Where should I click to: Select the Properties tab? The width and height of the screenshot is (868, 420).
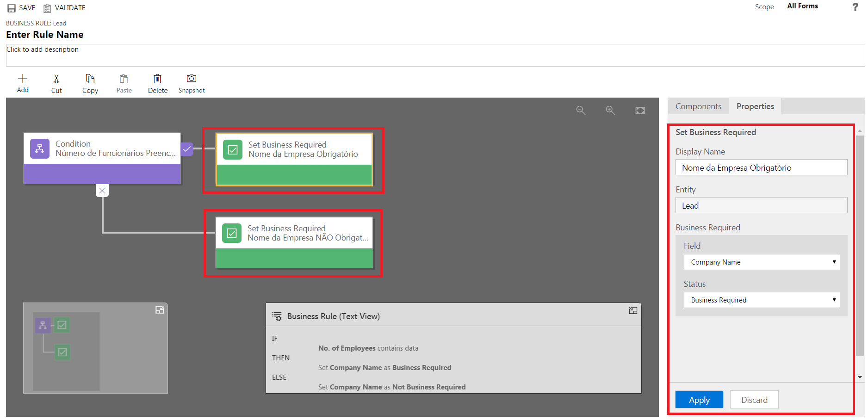click(755, 106)
